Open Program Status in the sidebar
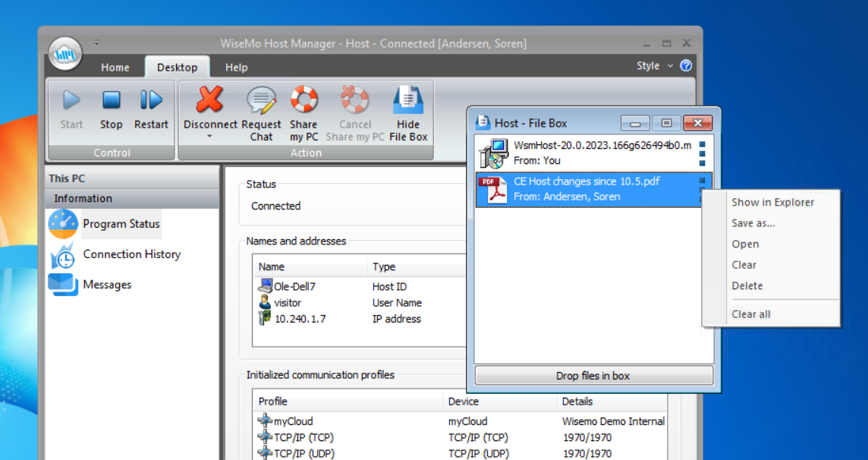Image resolution: width=868 pixels, height=460 pixels. click(x=121, y=224)
